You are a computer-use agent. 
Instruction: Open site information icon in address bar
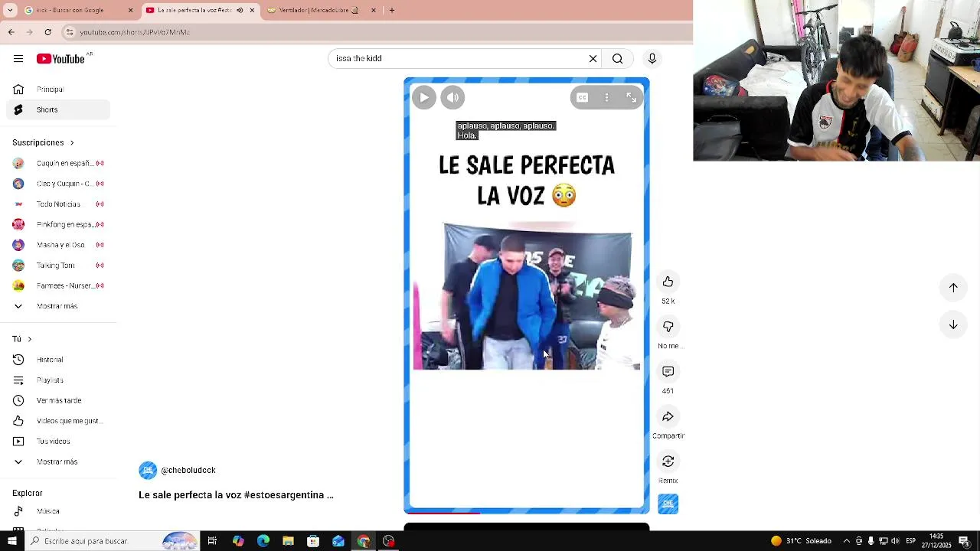(70, 32)
